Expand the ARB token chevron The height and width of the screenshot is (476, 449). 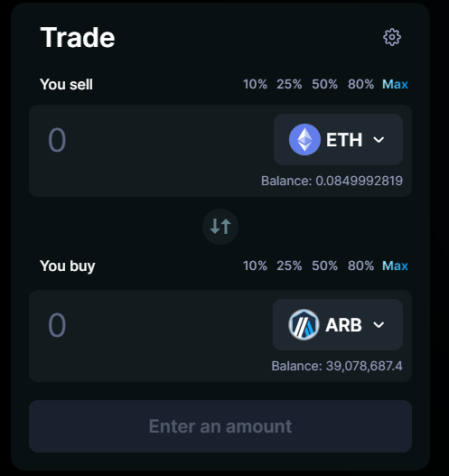pyautogui.click(x=379, y=325)
